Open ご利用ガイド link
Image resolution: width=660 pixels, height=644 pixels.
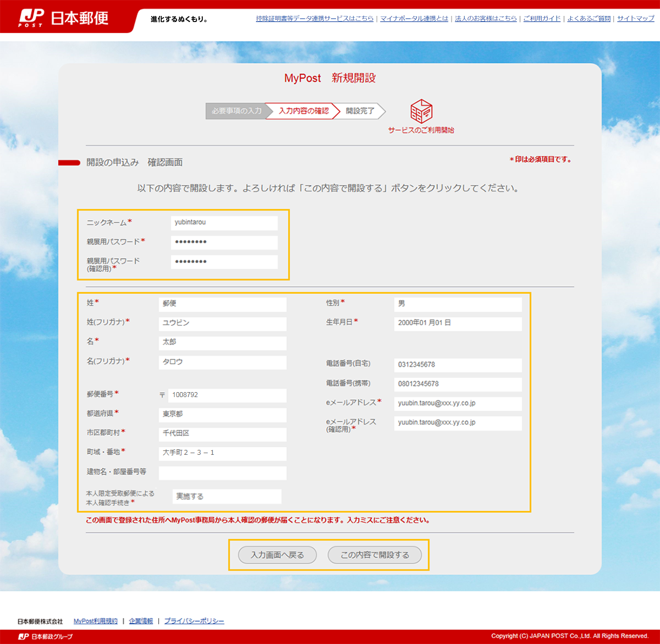542,18
